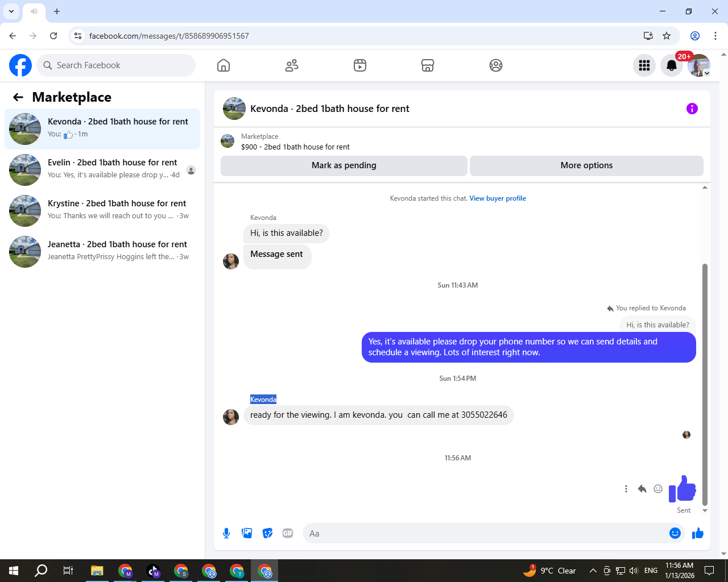728x582 pixels.
Task: Go back in browser history
Action: pyautogui.click(x=13, y=36)
